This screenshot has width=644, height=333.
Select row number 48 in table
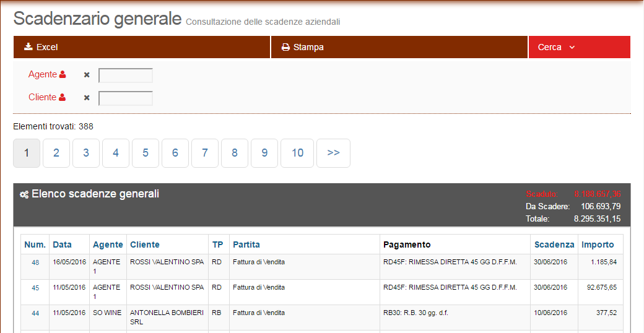(35, 262)
